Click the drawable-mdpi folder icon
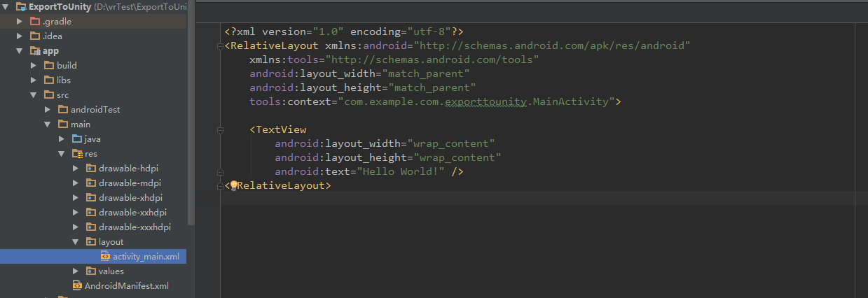The image size is (868, 298). [91, 183]
